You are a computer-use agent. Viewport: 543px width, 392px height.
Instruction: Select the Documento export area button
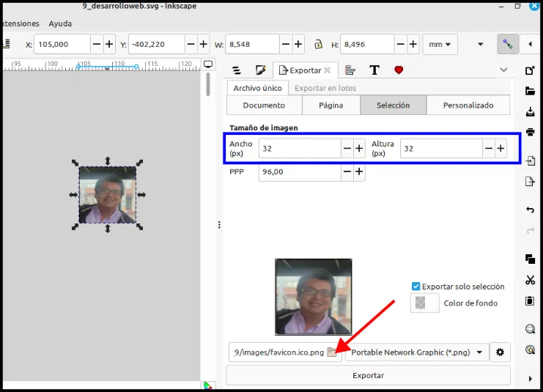pos(265,106)
